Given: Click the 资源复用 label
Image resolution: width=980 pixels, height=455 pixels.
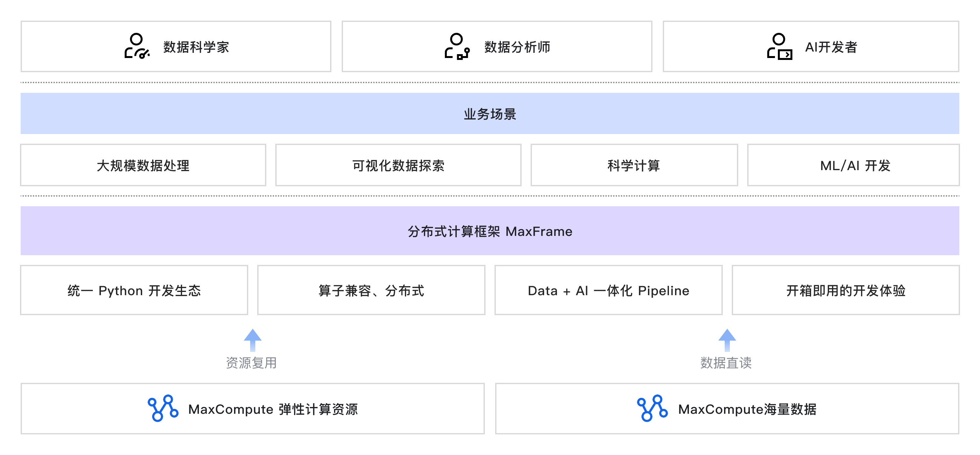Looking at the screenshot, I should (251, 363).
